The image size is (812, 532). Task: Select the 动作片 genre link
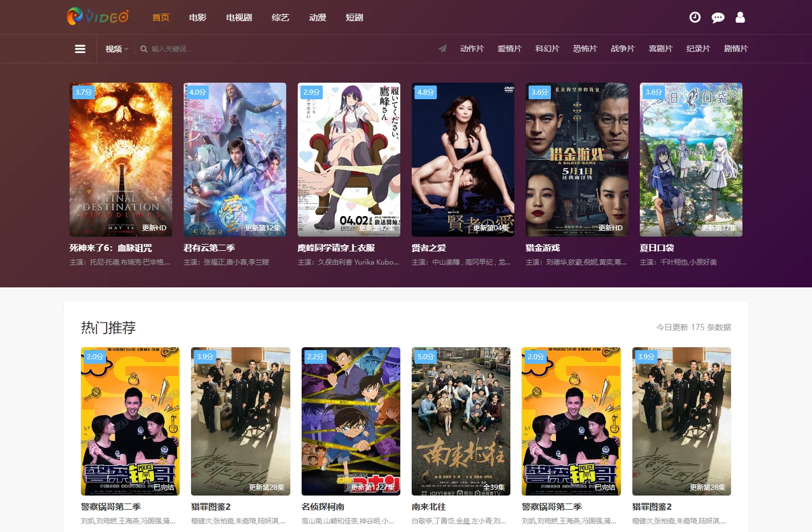472,48
